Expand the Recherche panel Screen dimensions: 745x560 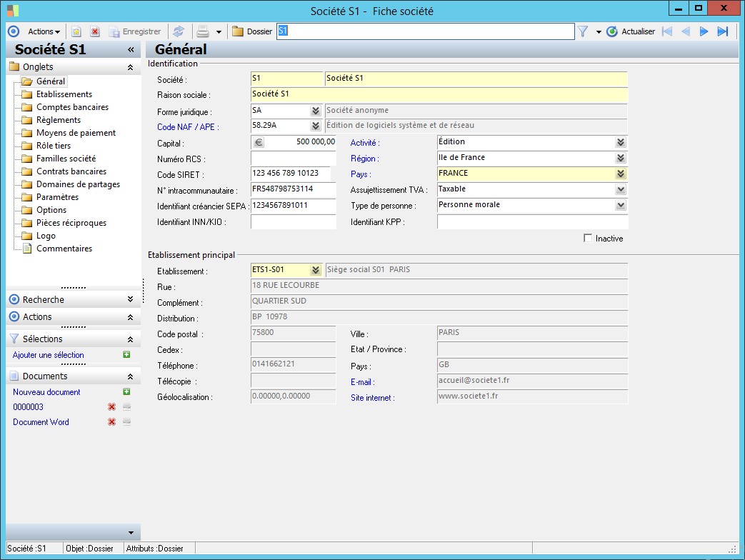coord(129,300)
